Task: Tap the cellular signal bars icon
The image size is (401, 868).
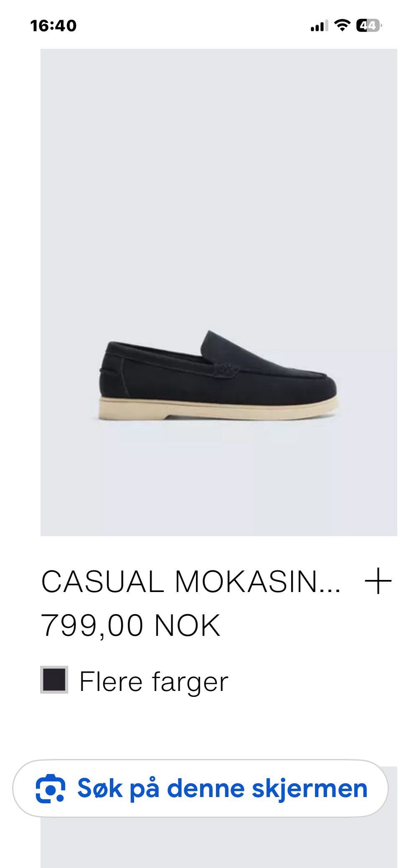Action: [x=320, y=26]
